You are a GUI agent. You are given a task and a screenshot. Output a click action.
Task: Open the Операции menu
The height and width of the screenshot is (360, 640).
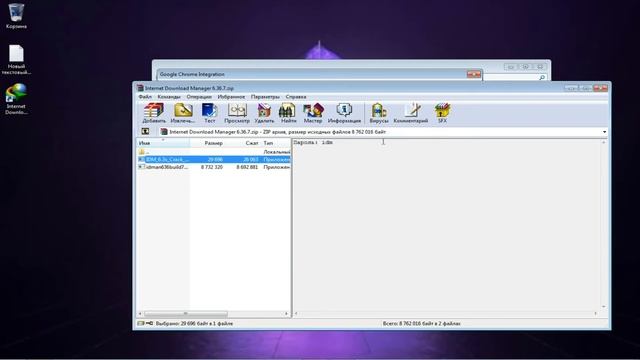(199, 97)
